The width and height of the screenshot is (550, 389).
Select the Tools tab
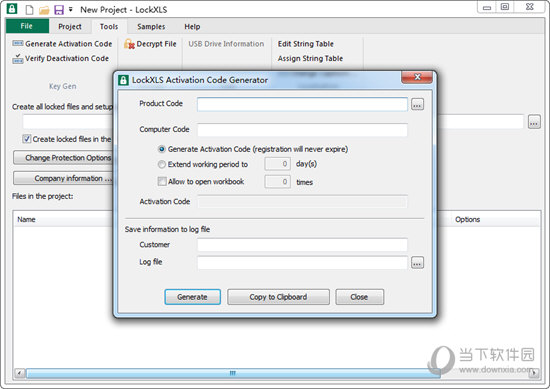pos(109,27)
